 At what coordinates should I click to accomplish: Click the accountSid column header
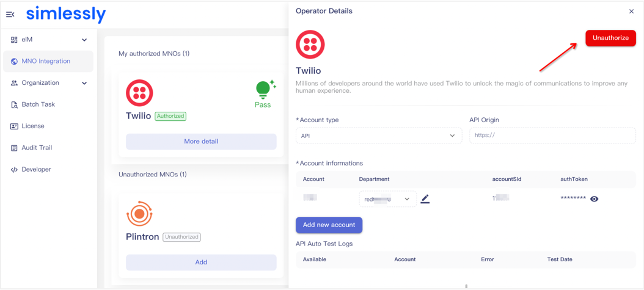[x=507, y=179]
